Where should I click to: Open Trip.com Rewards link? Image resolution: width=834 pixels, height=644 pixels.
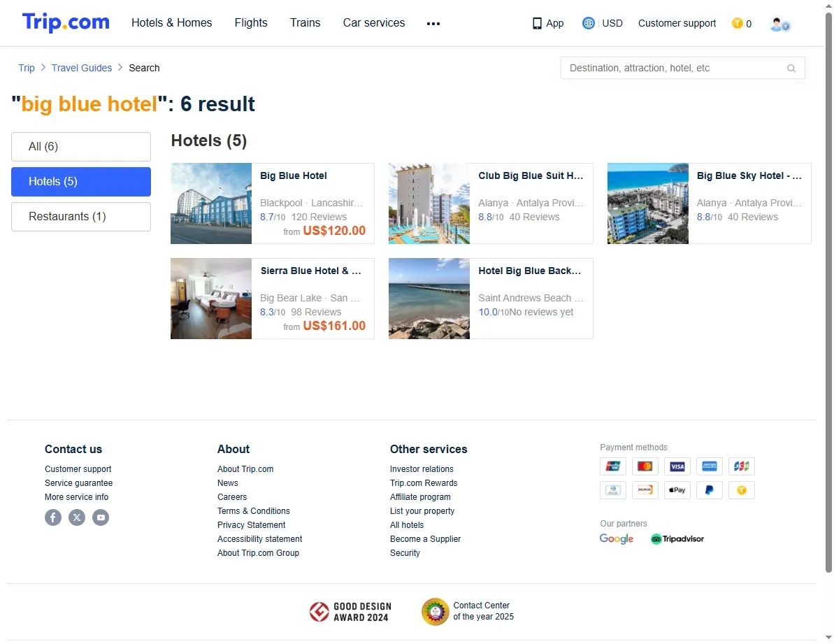pyautogui.click(x=424, y=483)
